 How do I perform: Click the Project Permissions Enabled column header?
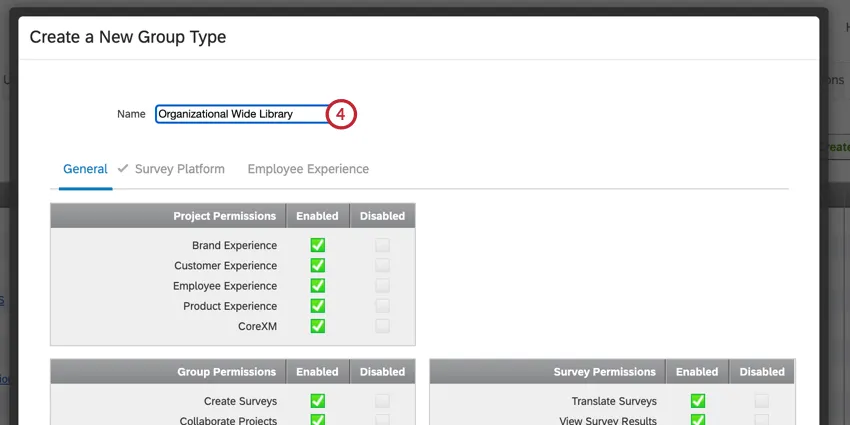[x=317, y=215]
